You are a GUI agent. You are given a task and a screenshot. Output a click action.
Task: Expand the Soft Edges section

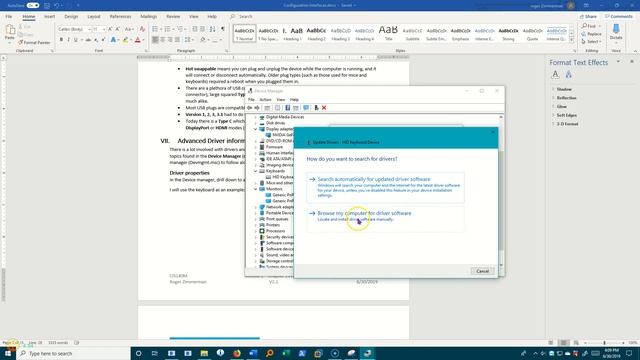click(x=567, y=115)
